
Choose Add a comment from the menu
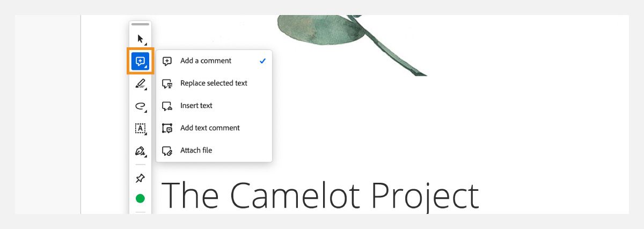206,61
